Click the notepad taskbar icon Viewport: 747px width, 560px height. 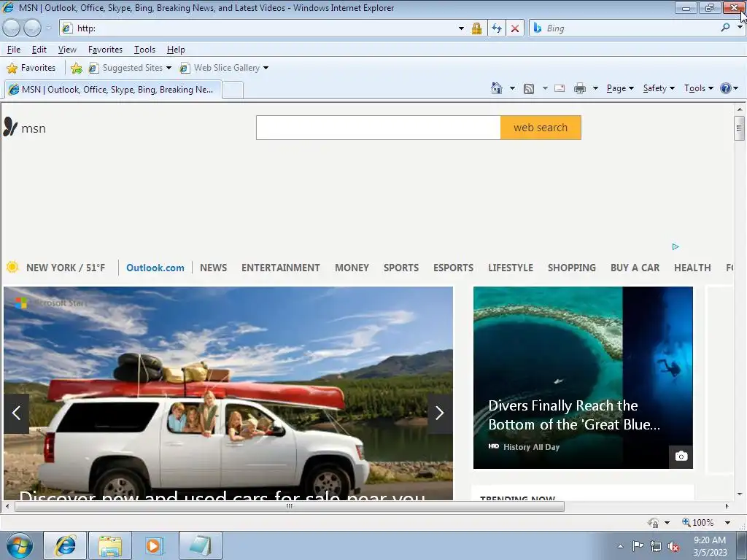click(200, 545)
